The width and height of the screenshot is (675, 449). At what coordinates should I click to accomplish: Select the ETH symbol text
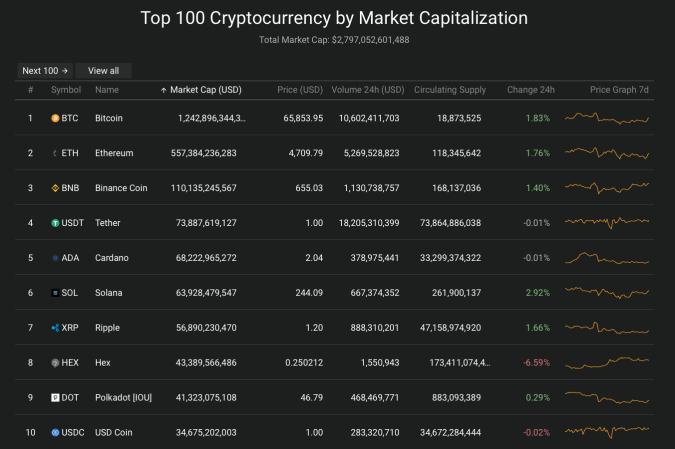pyautogui.click(x=70, y=153)
